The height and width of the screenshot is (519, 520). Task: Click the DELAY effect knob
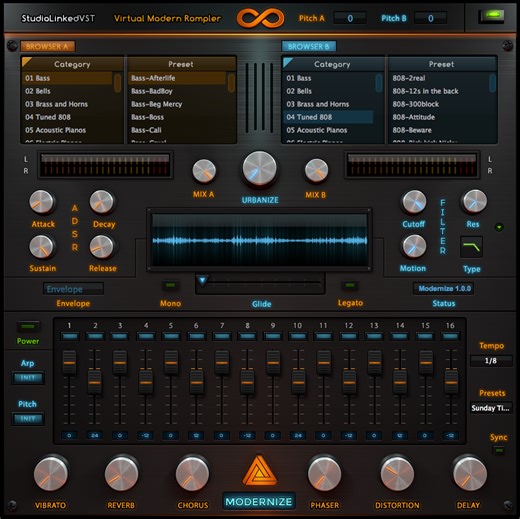click(469, 474)
